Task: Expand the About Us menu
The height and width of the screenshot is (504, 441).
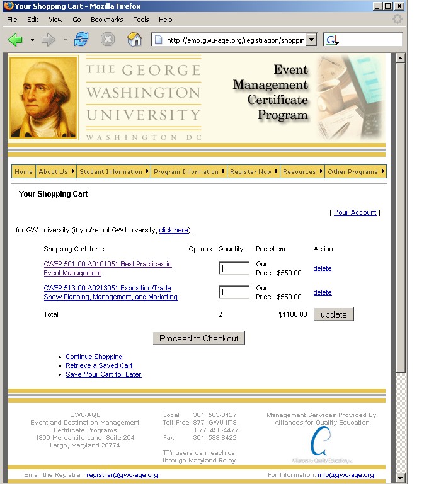Action: click(56, 171)
